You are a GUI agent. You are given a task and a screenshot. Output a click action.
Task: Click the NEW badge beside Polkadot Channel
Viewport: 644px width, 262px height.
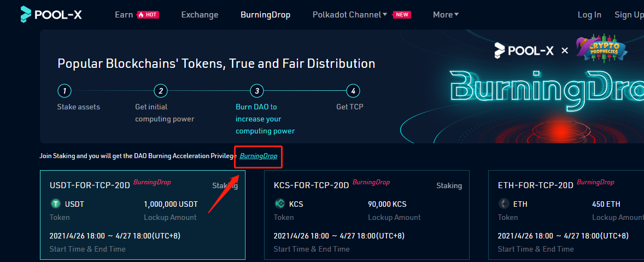402,15
